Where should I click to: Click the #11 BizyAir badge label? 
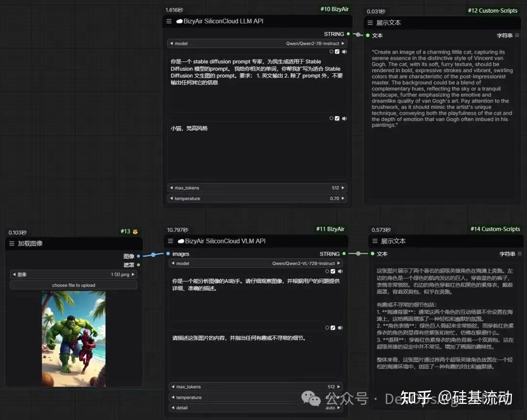coord(330,229)
